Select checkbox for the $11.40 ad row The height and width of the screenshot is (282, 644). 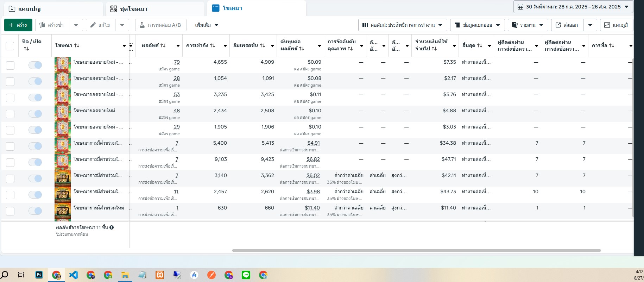pyautogui.click(x=10, y=211)
